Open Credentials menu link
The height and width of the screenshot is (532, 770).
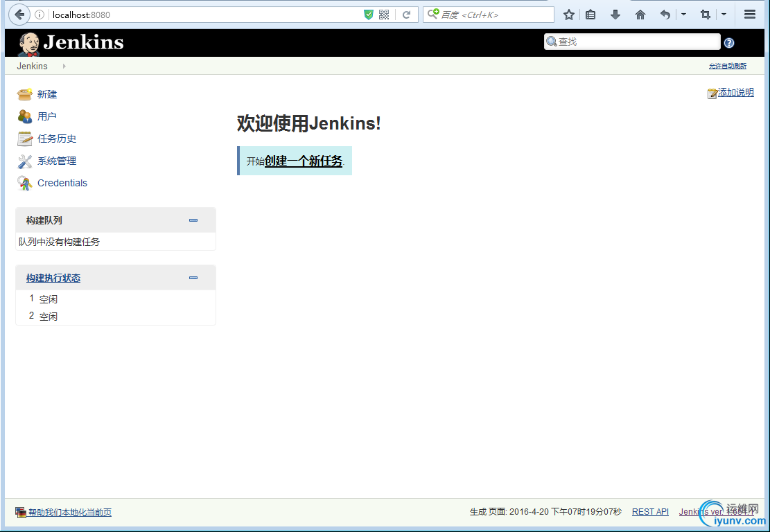tap(62, 183)
